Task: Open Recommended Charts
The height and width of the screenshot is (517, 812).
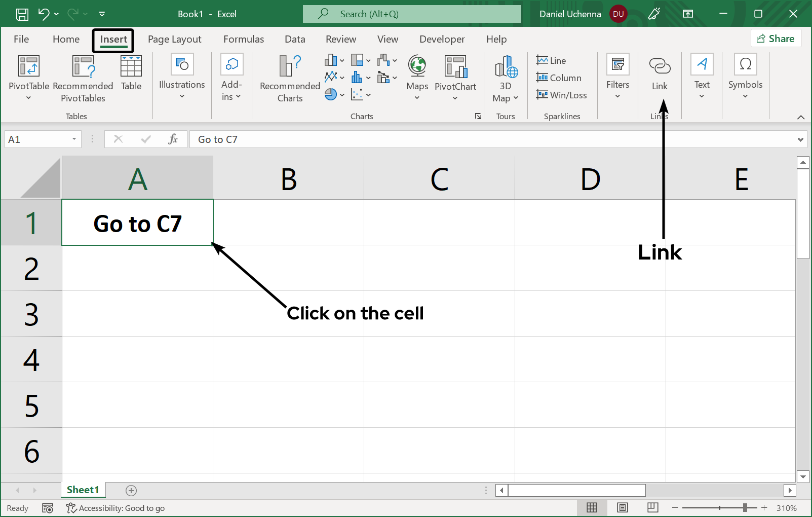Action: 289,77
